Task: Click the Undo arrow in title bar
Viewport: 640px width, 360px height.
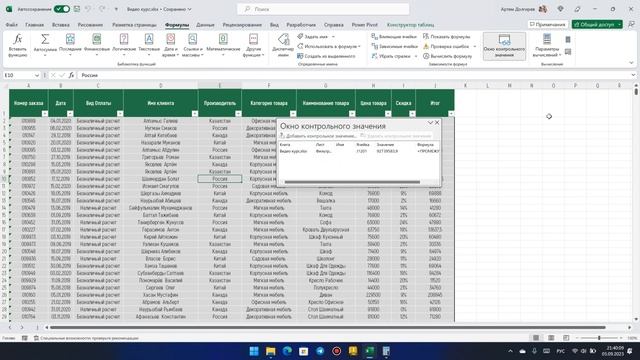Action: [88, 9]
